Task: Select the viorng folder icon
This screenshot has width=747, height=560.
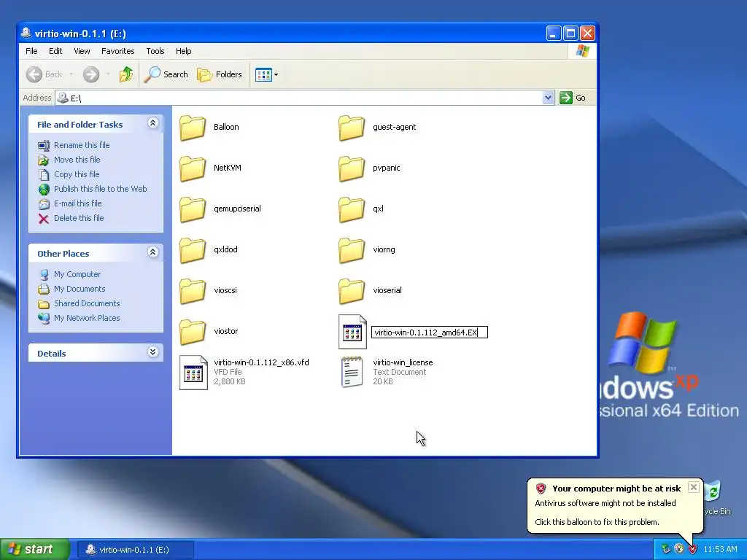Action: [x=352, y=251]
